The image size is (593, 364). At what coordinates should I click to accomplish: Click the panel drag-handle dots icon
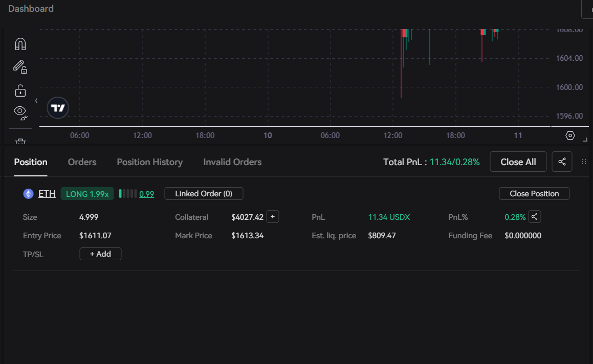click(x=584, y=162)
